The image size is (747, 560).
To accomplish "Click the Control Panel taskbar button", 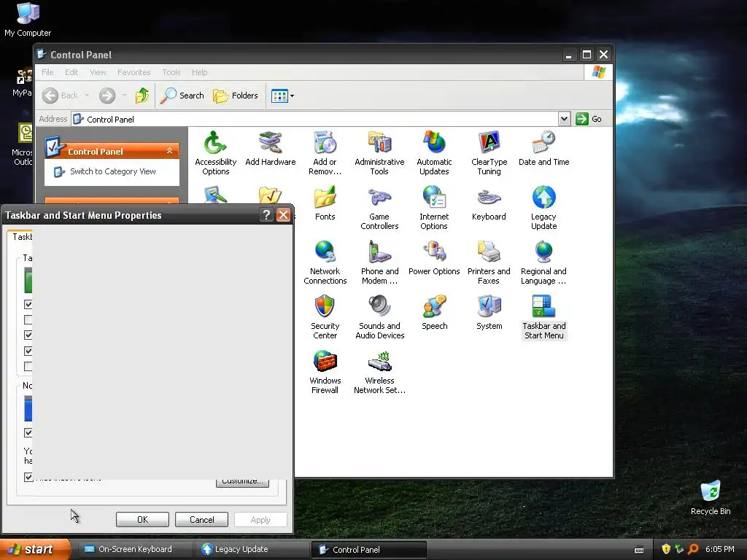I will [x=368, y=549].
